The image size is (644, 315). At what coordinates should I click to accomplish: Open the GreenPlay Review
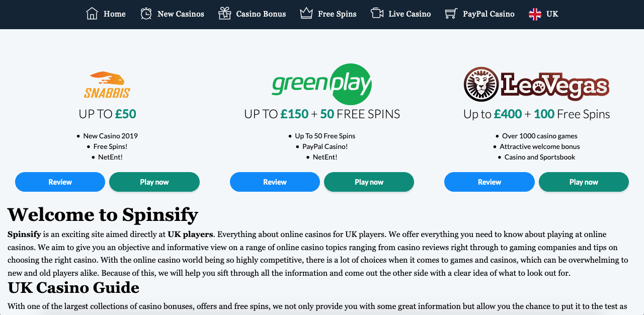click(275, 182)
